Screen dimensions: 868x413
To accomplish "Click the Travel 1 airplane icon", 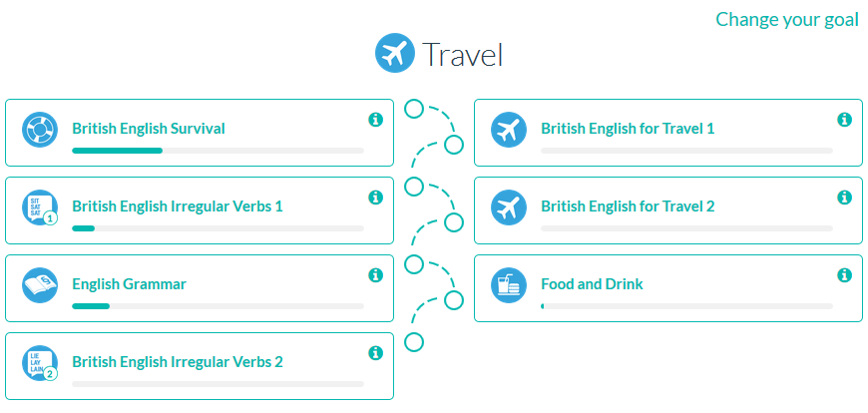I will 509,130.
